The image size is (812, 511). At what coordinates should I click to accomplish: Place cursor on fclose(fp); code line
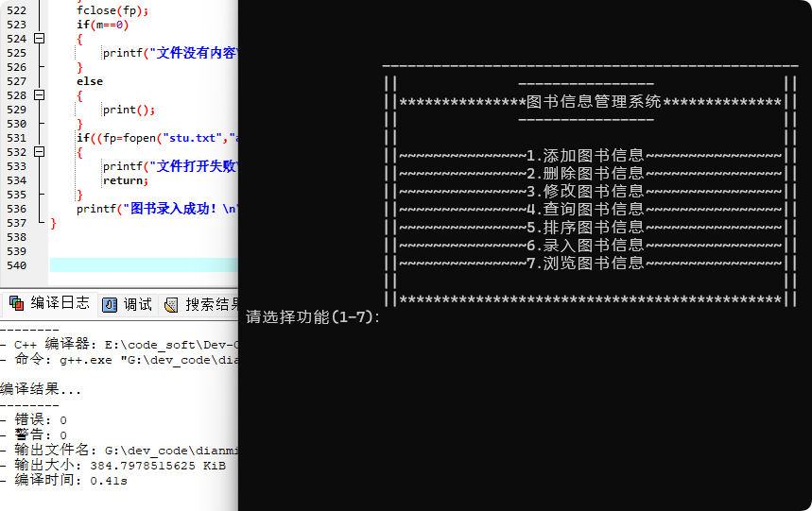112,10
